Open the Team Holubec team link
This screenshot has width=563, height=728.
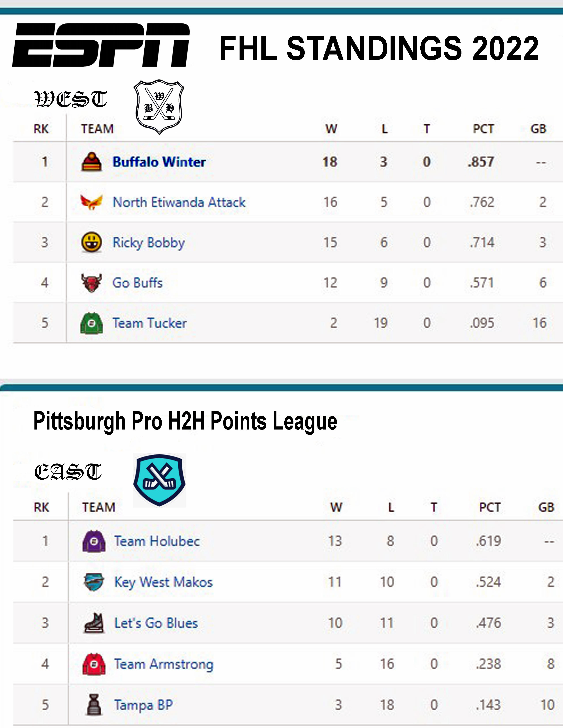157,541
